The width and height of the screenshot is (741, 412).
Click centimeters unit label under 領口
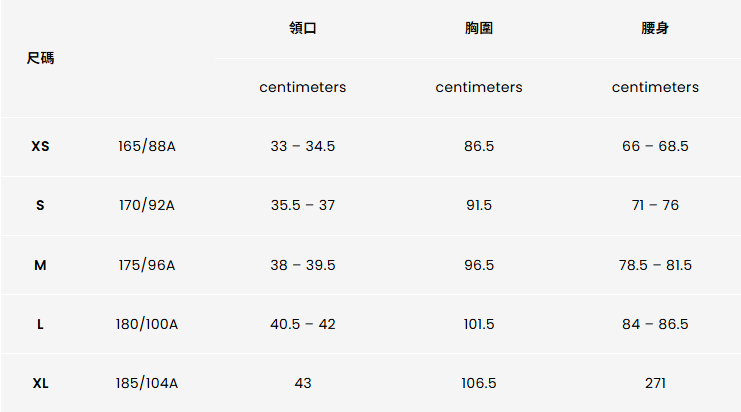(302, 87)
